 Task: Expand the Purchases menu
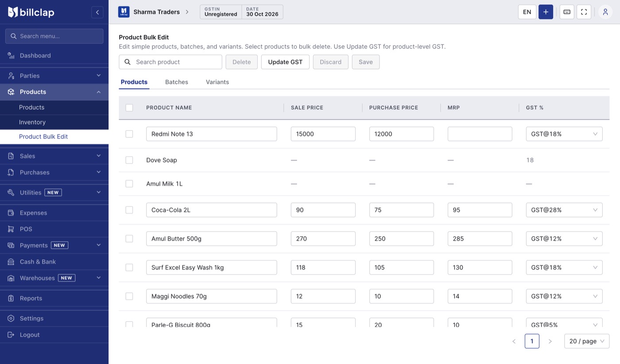(x=54, y=172)
